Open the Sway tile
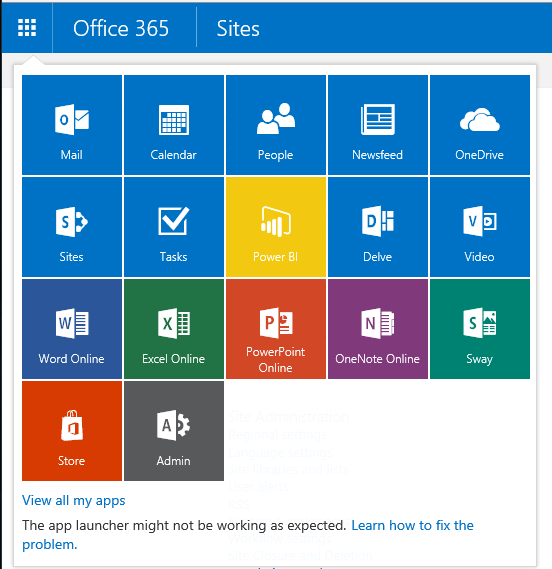 tap(480, 329)
